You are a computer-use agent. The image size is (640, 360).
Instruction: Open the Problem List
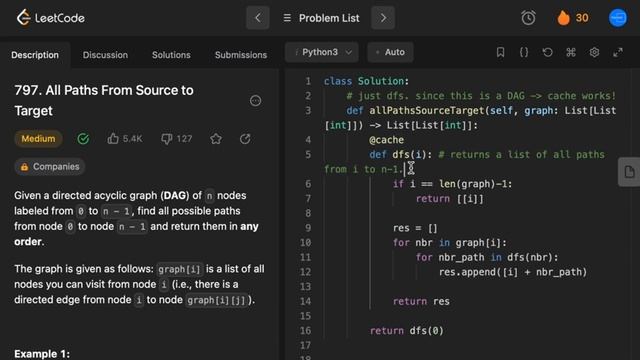coord(321,18)
